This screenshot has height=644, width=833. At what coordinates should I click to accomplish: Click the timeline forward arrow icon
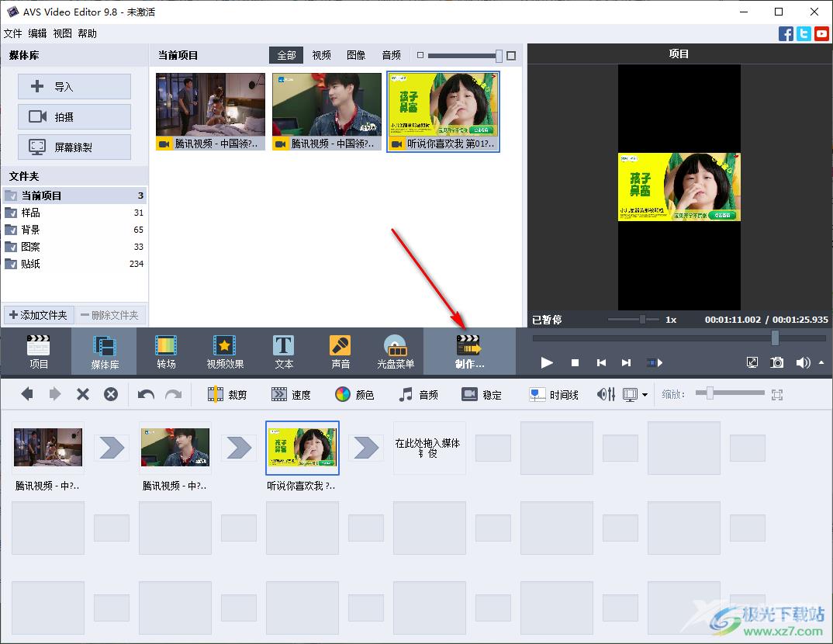[x=55, y=394]
